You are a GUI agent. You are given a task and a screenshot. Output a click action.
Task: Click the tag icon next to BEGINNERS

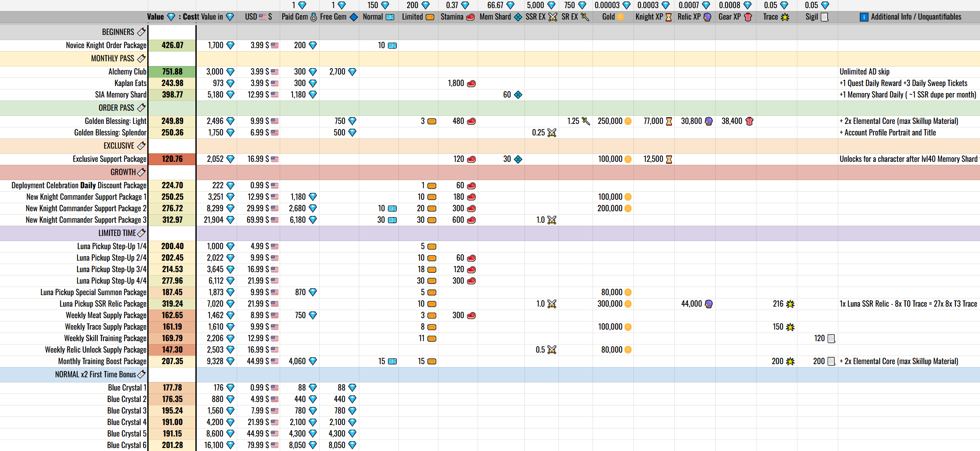[x=141, y=32]
